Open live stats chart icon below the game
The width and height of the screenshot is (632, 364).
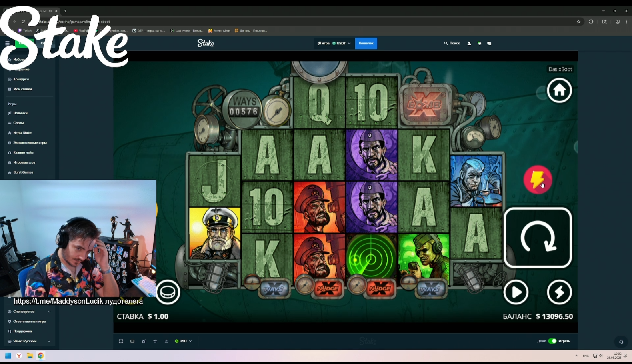pyautogui.click(x=144, y=341)
